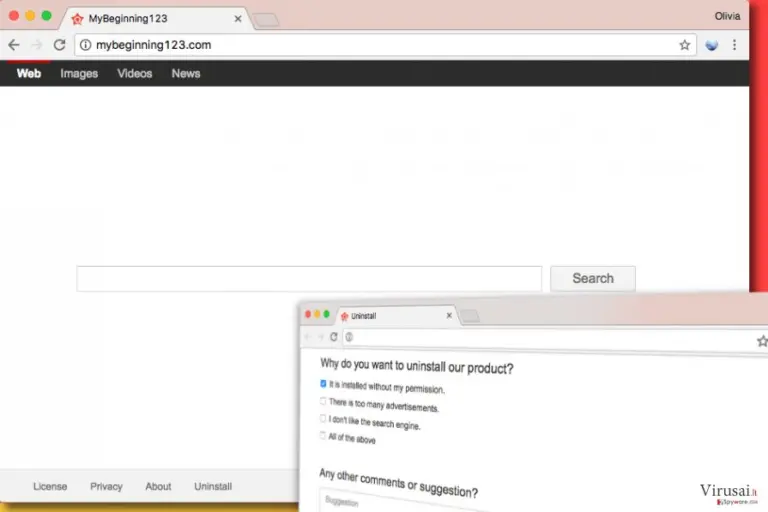Minimize the Uninstall window with yellow button

pos(317,314)
